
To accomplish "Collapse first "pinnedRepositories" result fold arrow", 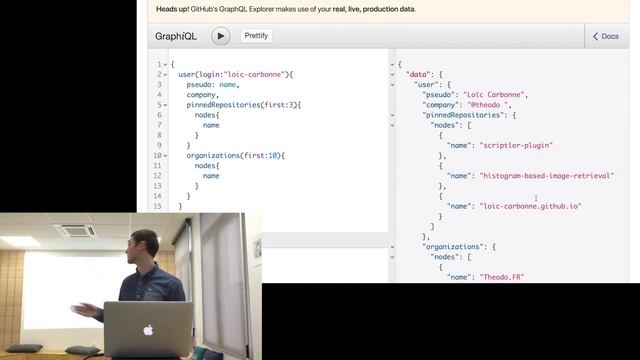I will pos(392,115).
